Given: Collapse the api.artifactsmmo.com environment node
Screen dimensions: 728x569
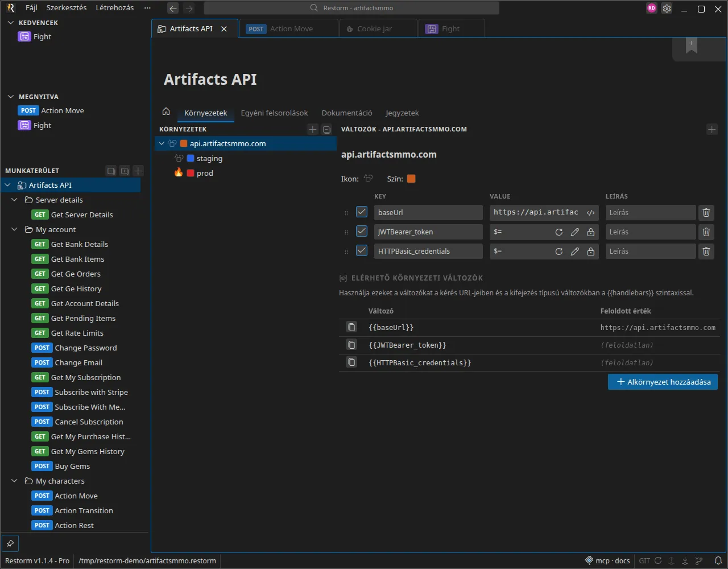Looking at the screenshot, I should pyautogui.click(x=162, y=143).
